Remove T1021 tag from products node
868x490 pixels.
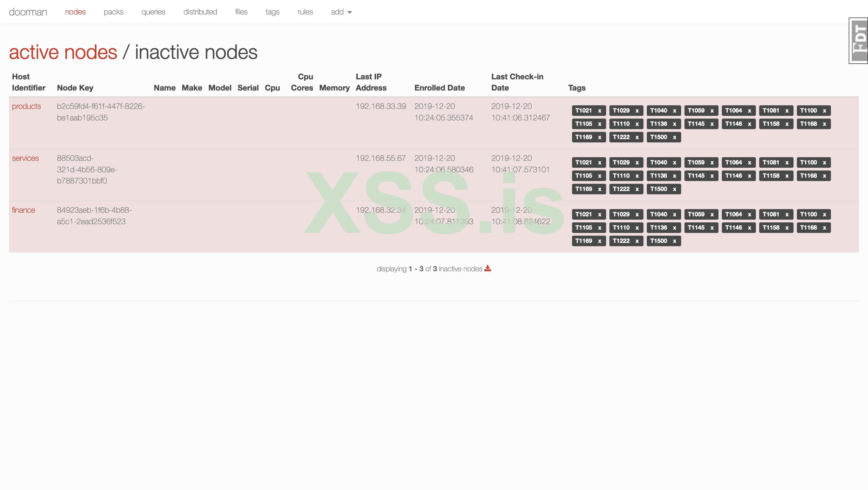tap(599, 111)
